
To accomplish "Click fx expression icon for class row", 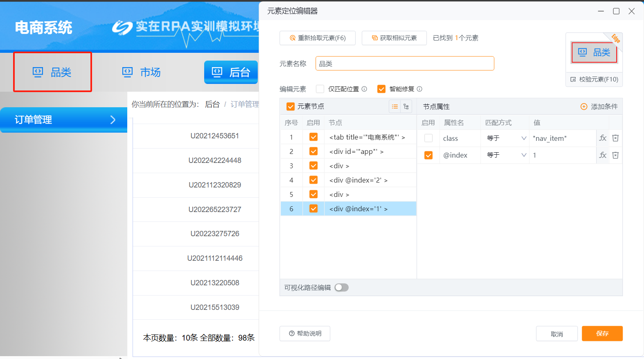I will click(603, 138).
